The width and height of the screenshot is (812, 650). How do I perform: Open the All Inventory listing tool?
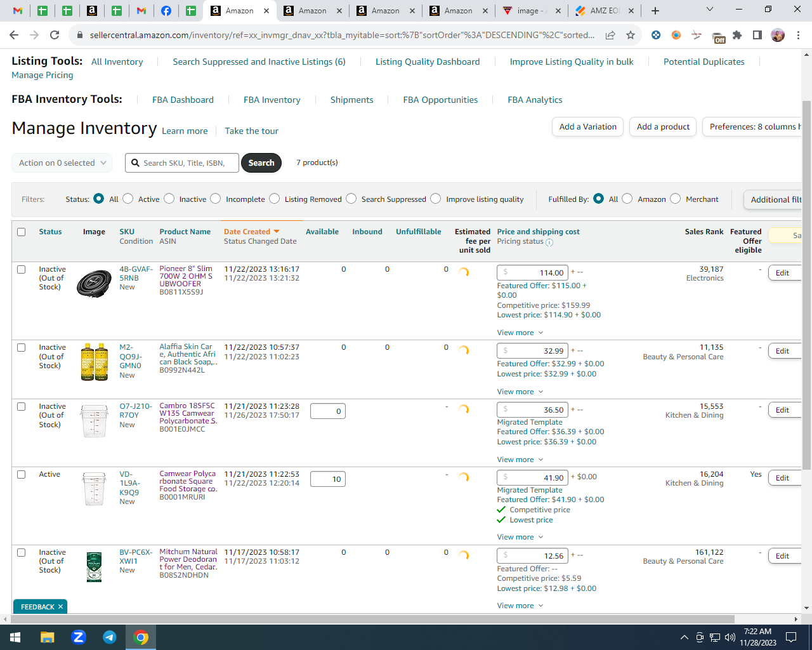[117, 62]
